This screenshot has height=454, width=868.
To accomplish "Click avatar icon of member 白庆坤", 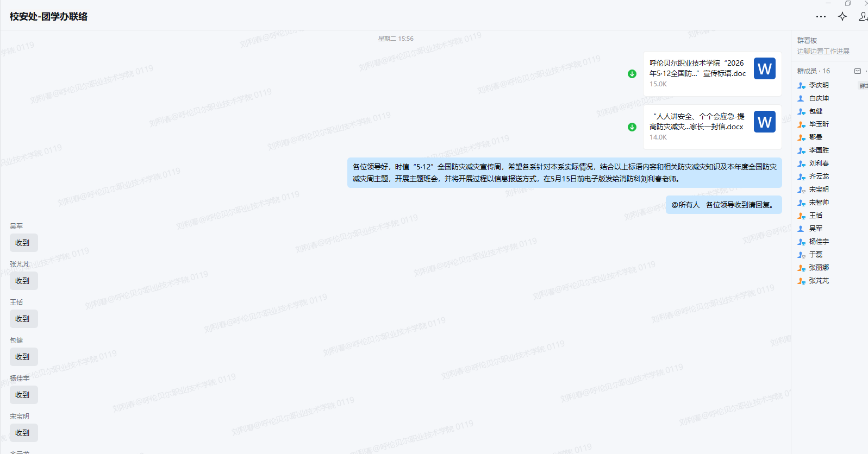I will [x=801, y=98].
